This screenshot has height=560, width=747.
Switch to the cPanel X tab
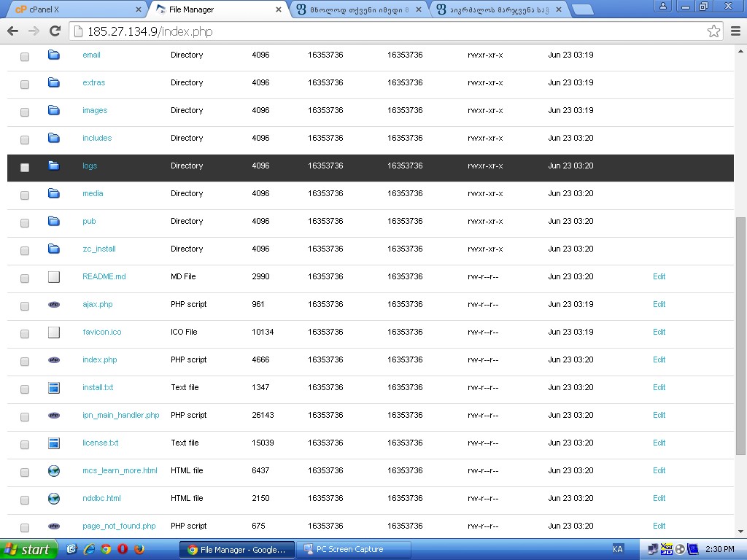tap(76, 9)
